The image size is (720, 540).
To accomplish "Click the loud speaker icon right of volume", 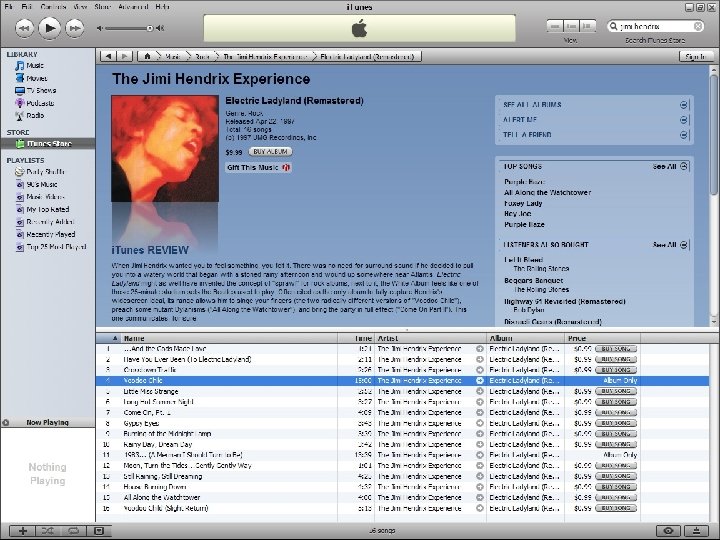I will (x=159, y=28).
